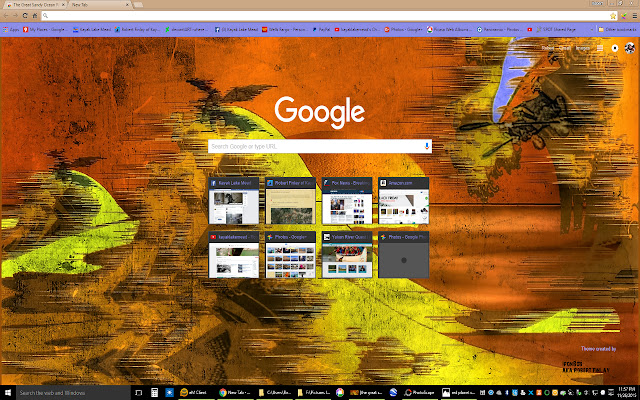Bookmark this page with star icon
Image resolution: width=640 pixels, height=400 pixels.
613,16
